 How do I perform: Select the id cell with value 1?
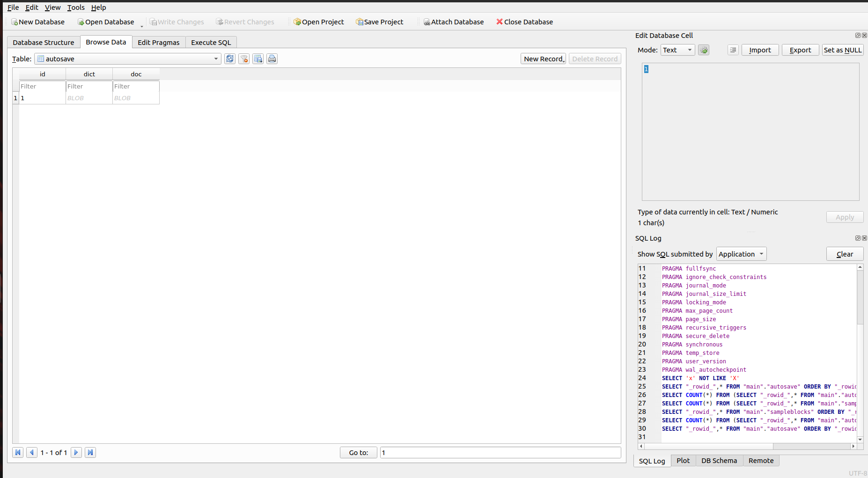coord(42,98)
